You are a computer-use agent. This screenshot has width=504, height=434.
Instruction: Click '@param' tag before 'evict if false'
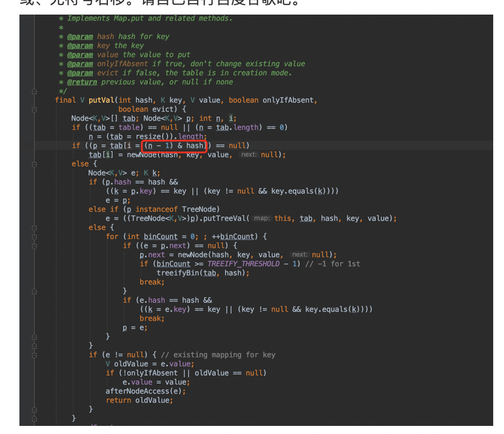click(80, 73)
